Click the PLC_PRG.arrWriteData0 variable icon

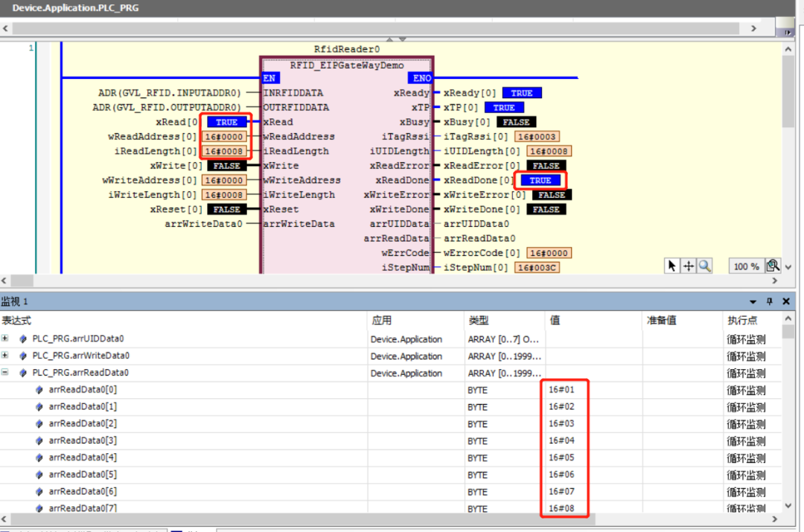tap(22, 356)
